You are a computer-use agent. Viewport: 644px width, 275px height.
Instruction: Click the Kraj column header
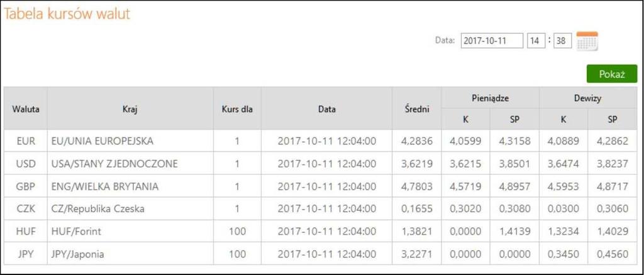click(130, 109)
